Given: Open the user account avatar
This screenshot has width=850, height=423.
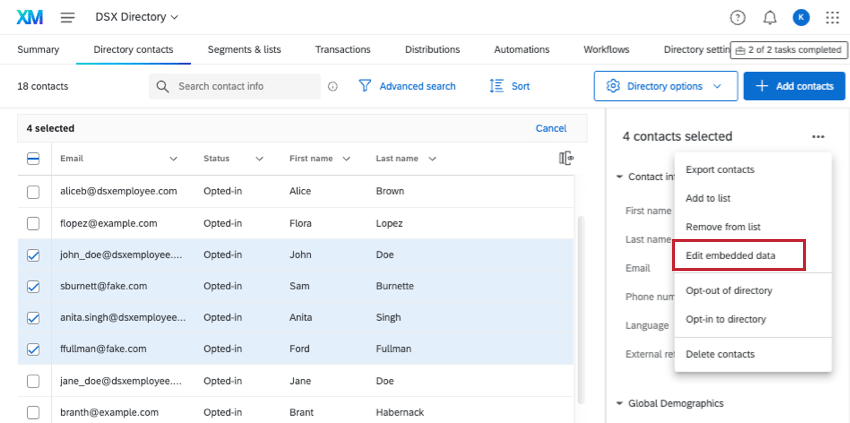Looking at the screenshot, I should tap(800, 17).
